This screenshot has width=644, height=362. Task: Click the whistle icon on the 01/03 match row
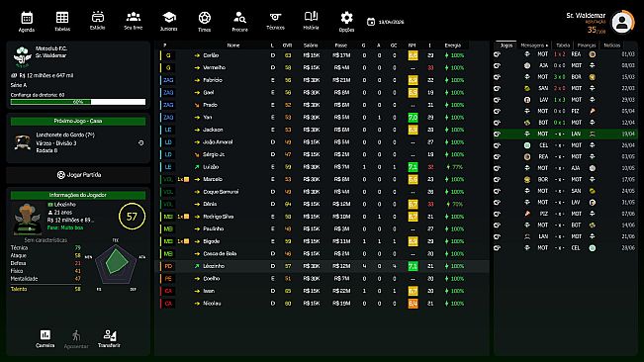(498, 54)
